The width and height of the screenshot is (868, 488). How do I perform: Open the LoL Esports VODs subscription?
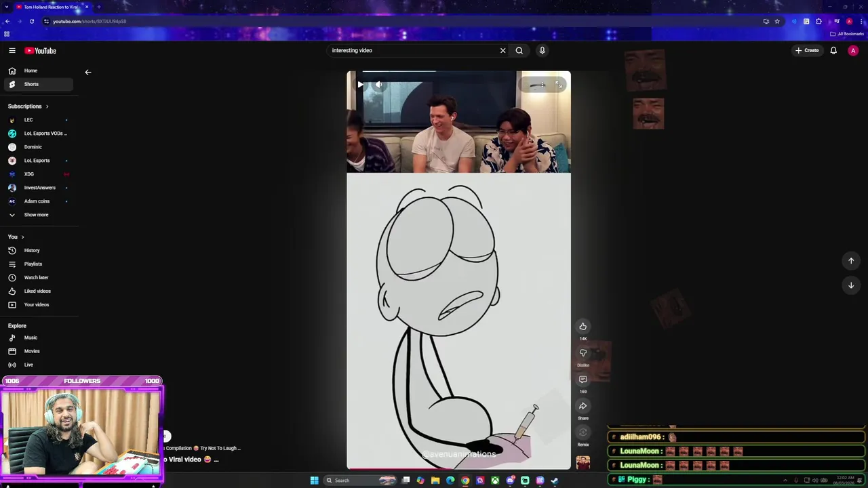coord(39,134)
